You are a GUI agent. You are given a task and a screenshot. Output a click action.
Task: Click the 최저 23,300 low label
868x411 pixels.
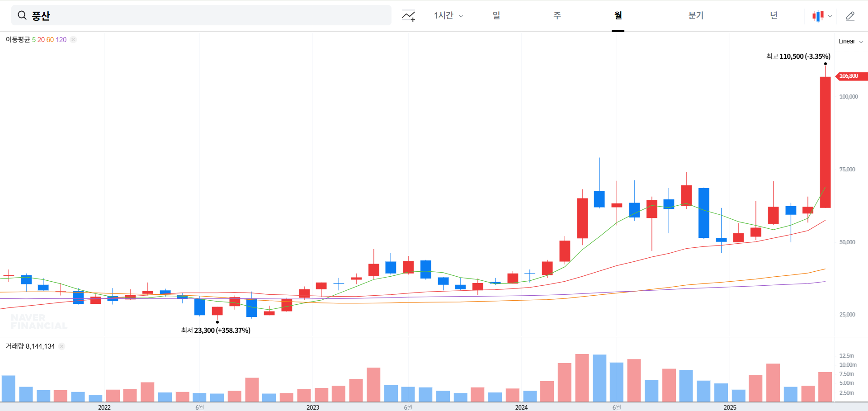216,331
